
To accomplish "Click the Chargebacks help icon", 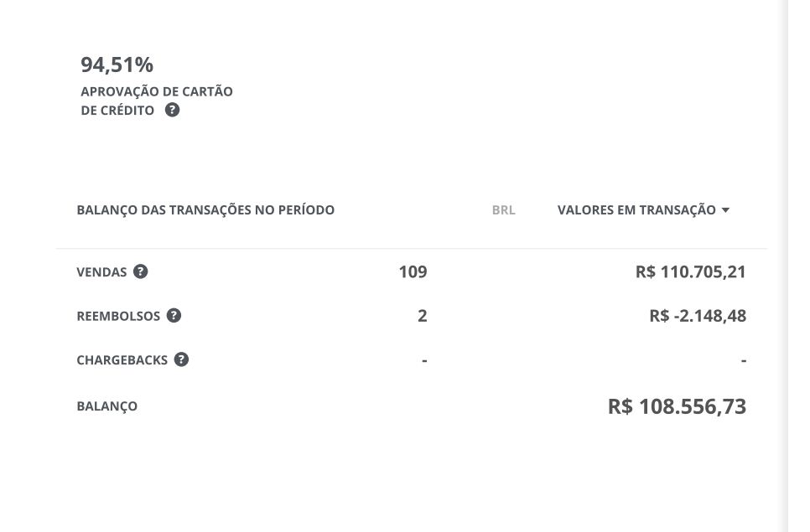I will pos(181,359).
